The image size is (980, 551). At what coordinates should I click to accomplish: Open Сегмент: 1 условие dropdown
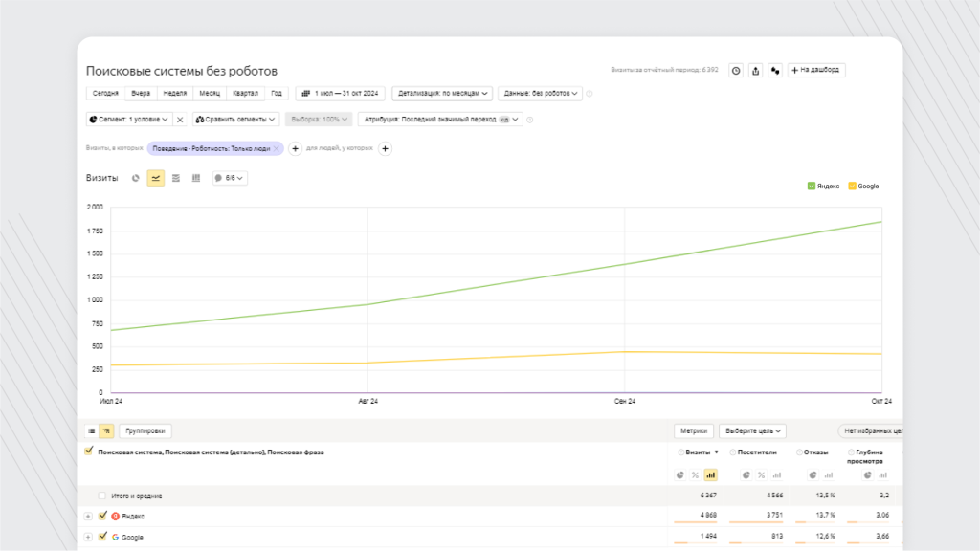click(128, 120)
